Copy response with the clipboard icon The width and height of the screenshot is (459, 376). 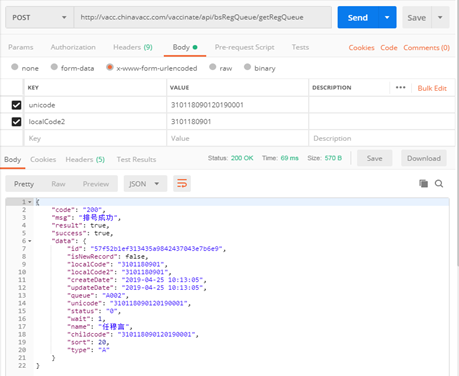point(423,183)
